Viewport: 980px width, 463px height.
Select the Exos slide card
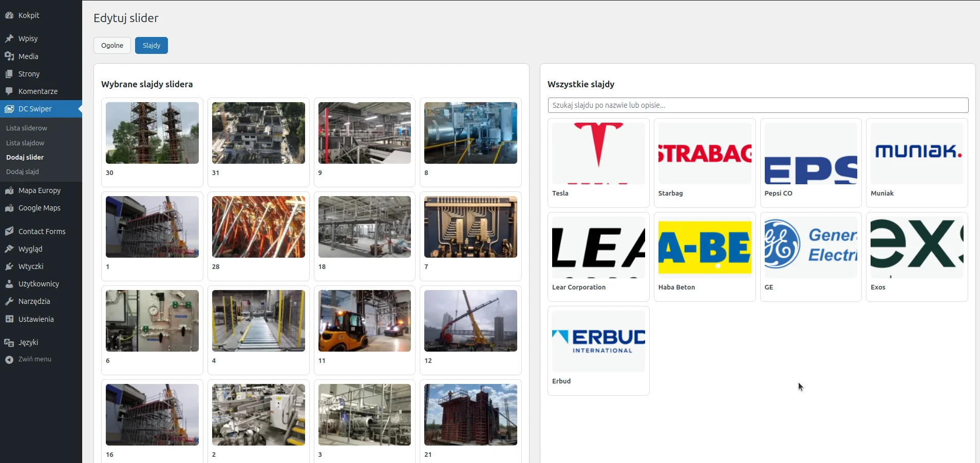(x=917, y=257)
